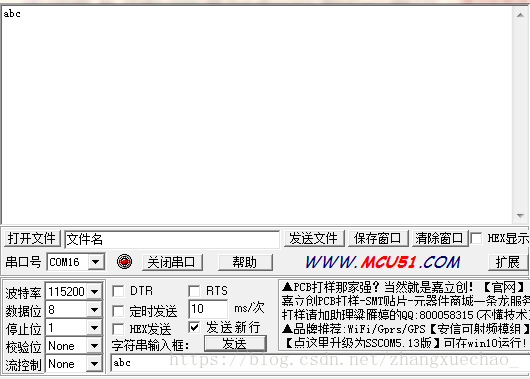Open the 流控制 flow control dropdown
The image size is (530, 379).
(x=95, y=364)
